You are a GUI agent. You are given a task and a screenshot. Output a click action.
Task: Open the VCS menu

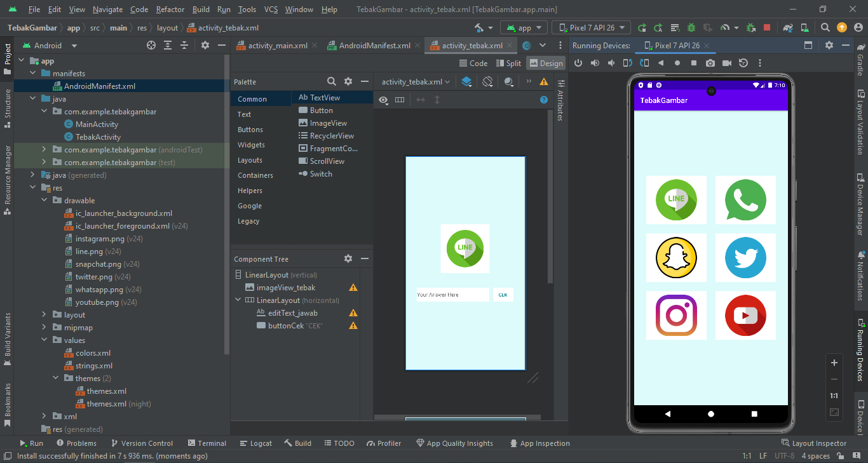point(271,10)
